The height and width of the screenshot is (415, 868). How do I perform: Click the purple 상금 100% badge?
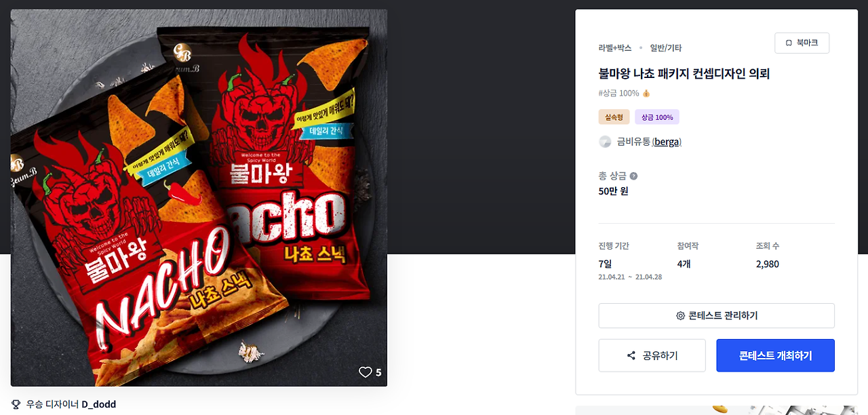[657, 117]
